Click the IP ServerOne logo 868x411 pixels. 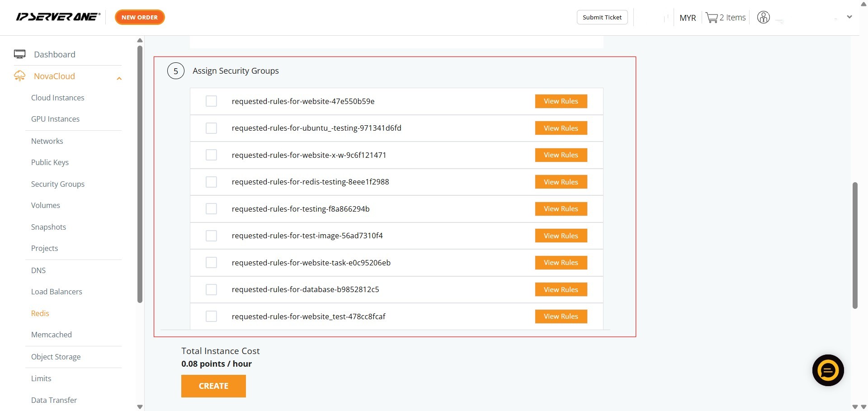(x=58, y=17)
